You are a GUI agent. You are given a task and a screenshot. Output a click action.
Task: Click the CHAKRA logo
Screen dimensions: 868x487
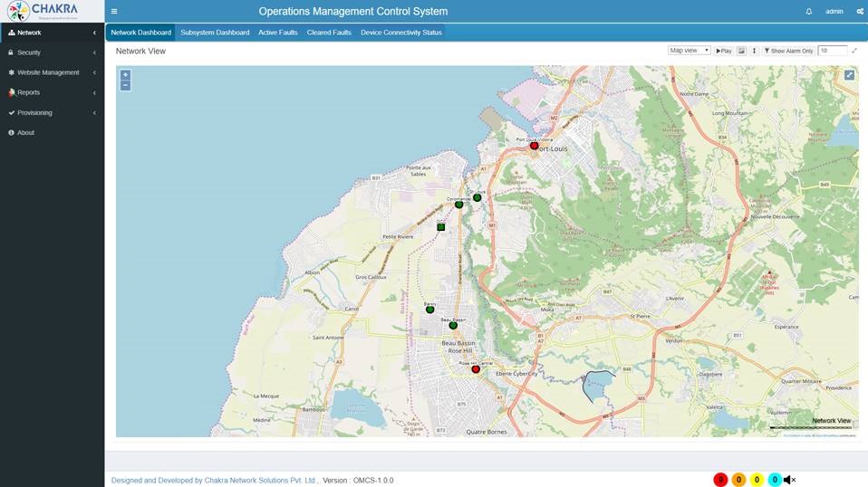click(43, 11)
